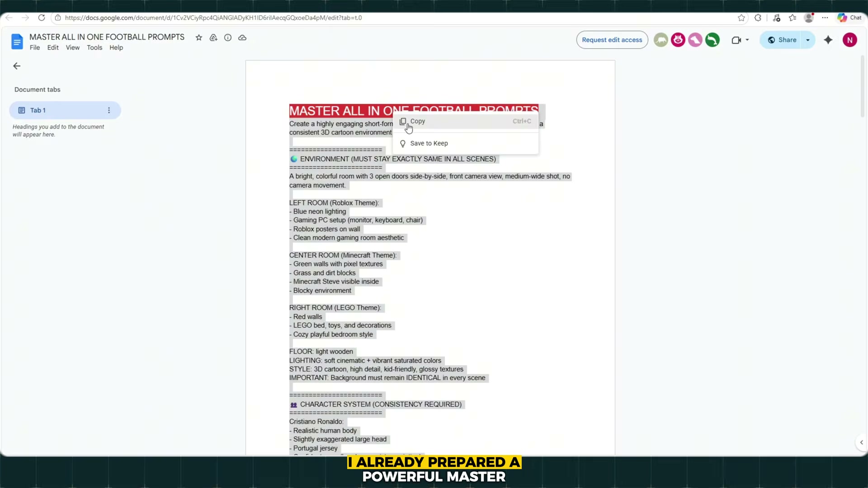Open the Tab 1 options three-dot menu
Screen dimensions: 868x488
click(109, 110)
